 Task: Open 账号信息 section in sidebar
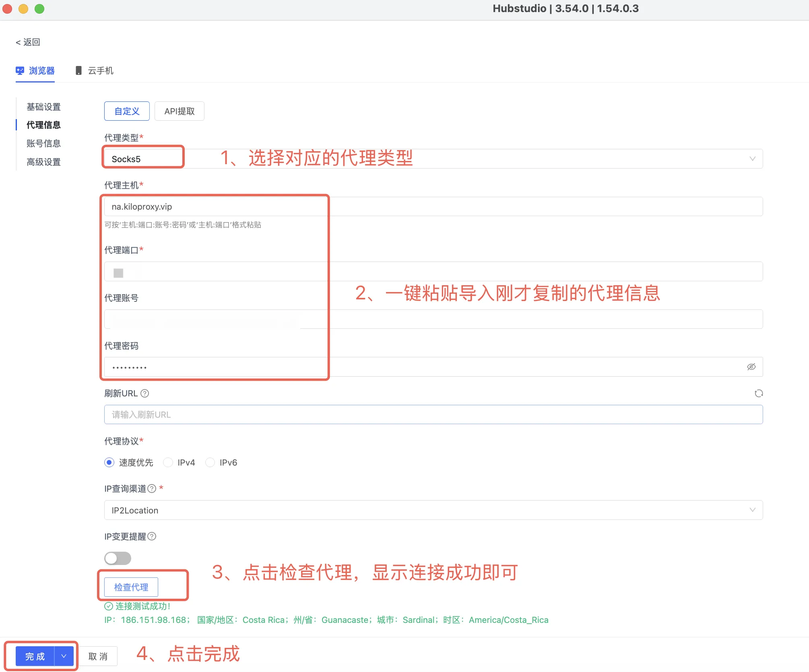(43, 143)
